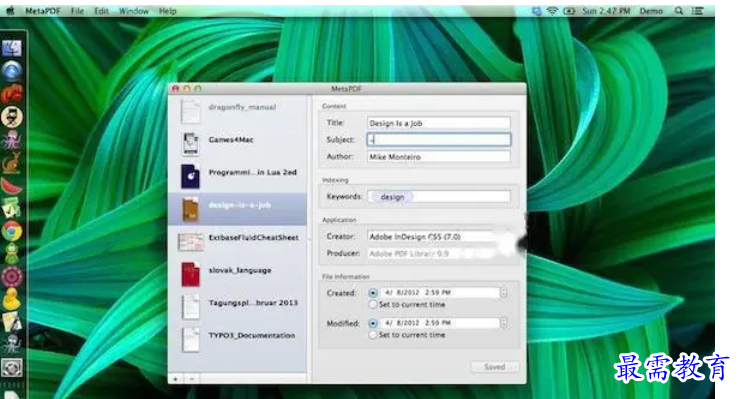Open the Demo user menu
The image size is (738, 399).
tap(651, 11)
